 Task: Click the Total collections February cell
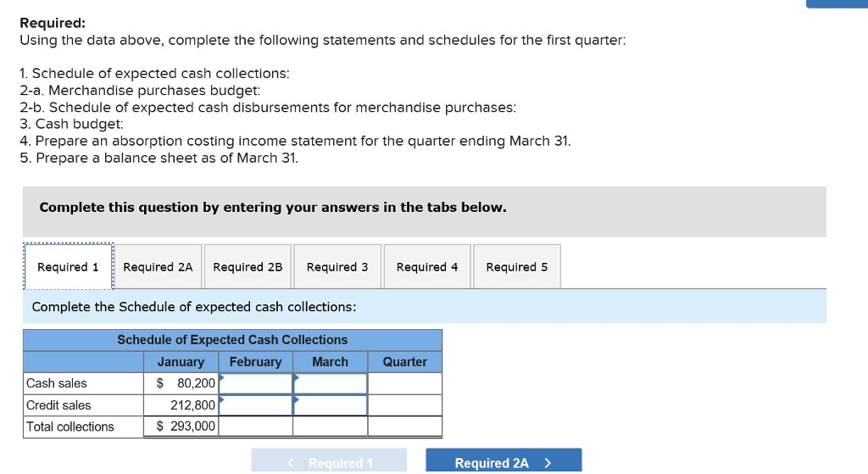(256, 427)
